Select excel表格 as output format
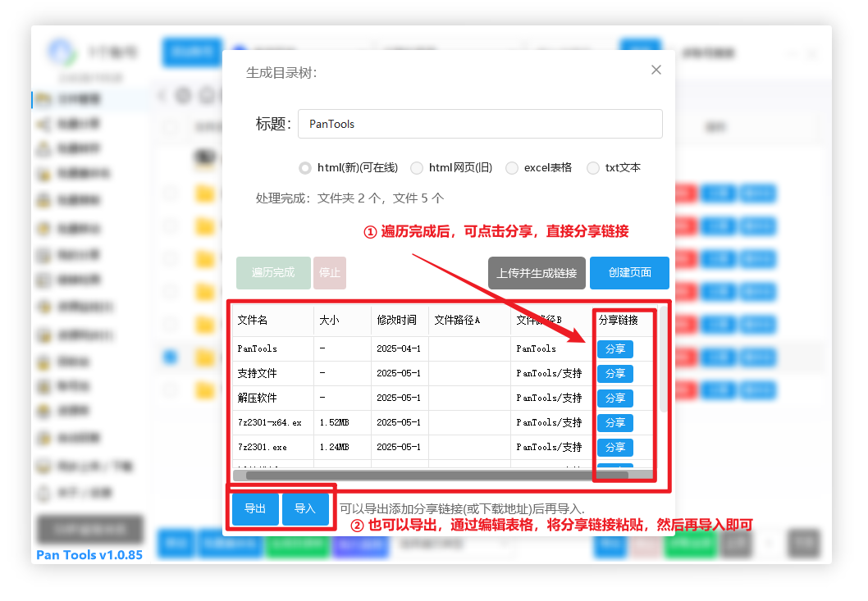The image size is (868, 601). click(512, 168)
